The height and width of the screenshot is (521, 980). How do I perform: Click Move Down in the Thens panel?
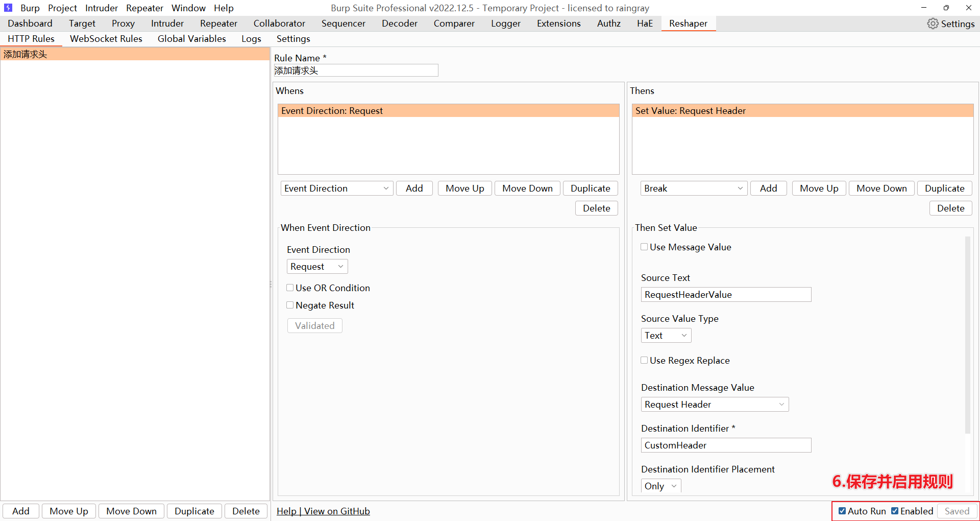coord(881,188)
